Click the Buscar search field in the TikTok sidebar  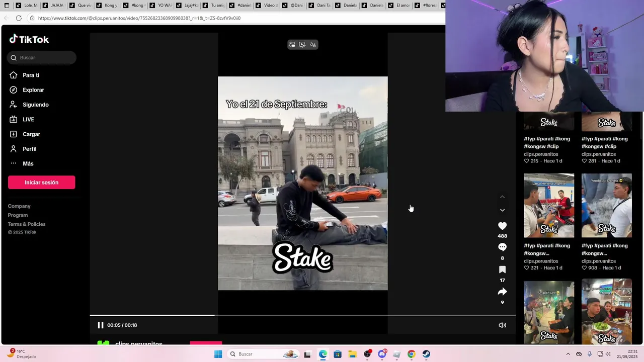point(42,58)
